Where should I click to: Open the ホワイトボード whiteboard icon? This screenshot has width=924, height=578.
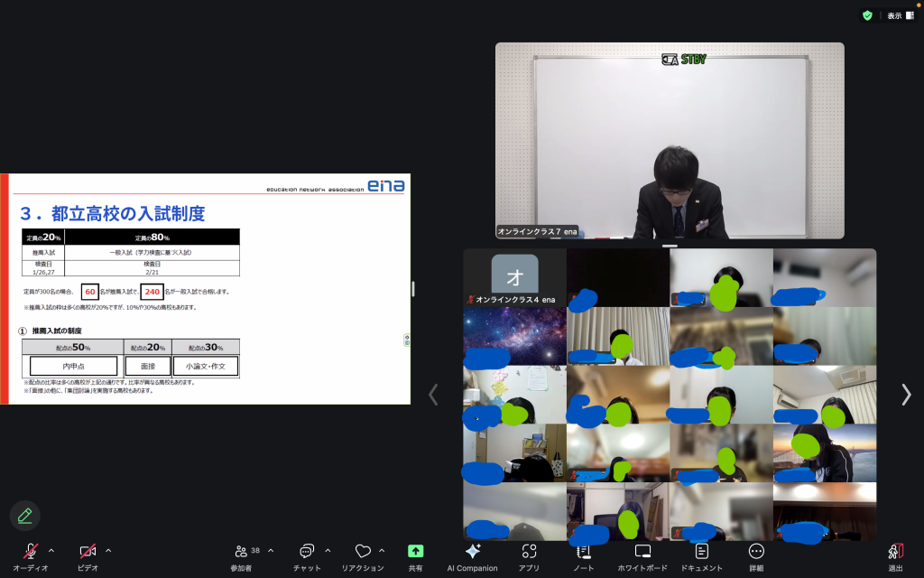642,551
